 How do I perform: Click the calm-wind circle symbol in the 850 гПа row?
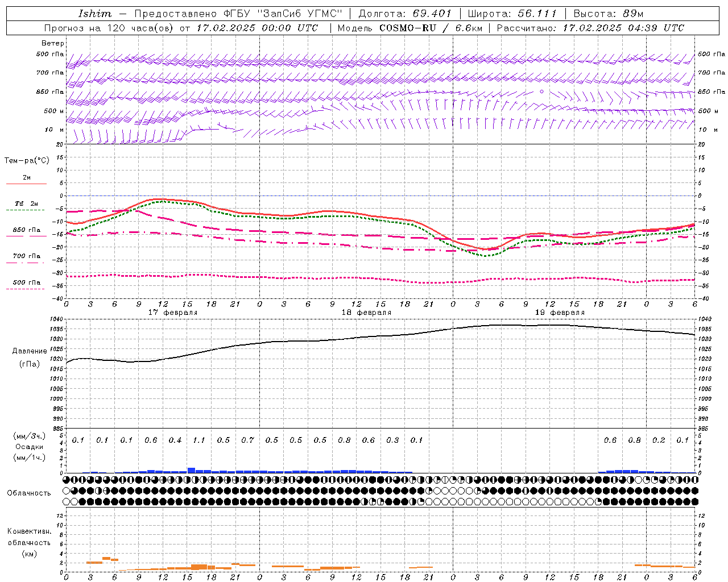[541, 91]
